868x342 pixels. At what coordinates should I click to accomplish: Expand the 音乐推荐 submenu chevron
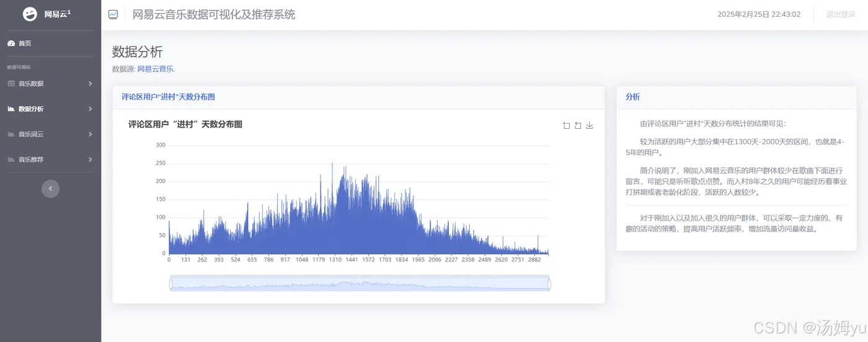90,159
